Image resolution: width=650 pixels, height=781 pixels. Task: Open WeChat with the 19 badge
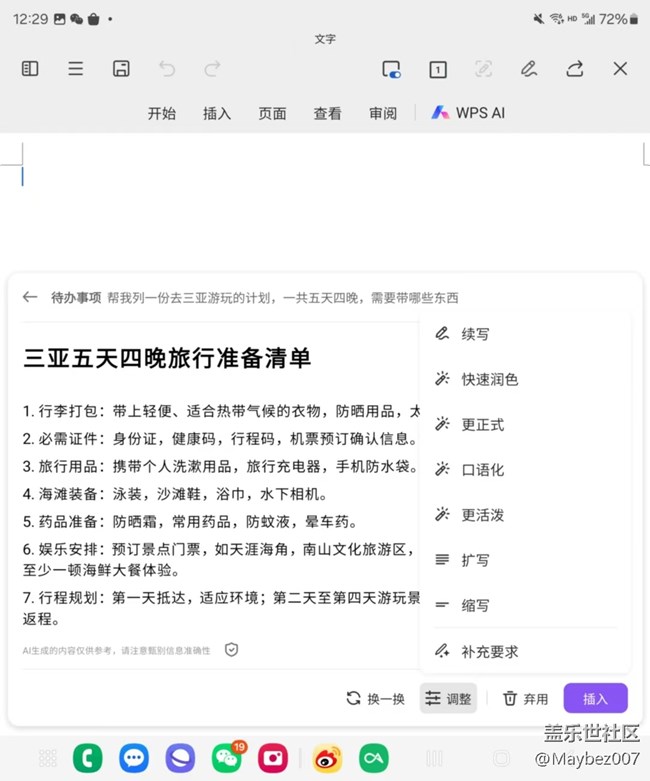(x=227, y=757)
